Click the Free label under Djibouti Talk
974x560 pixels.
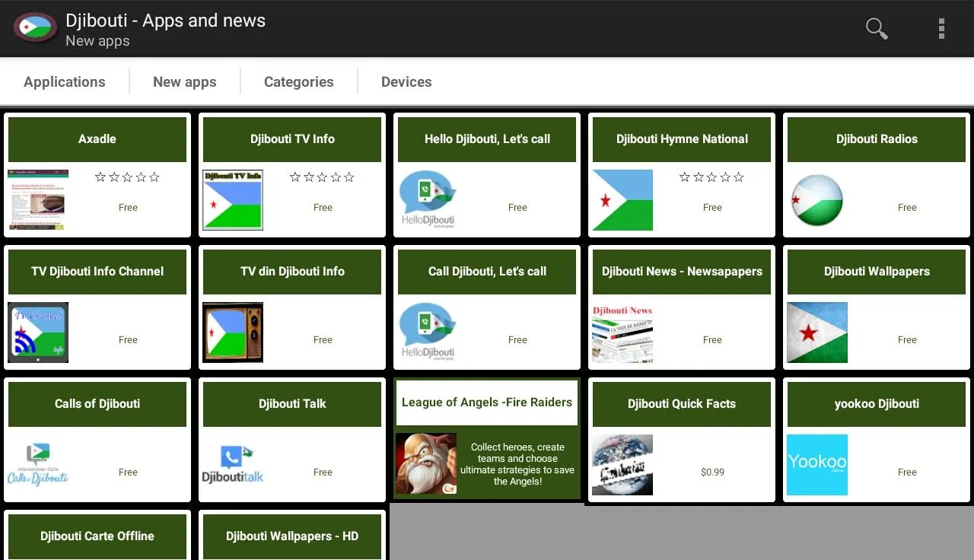point(323,472)
